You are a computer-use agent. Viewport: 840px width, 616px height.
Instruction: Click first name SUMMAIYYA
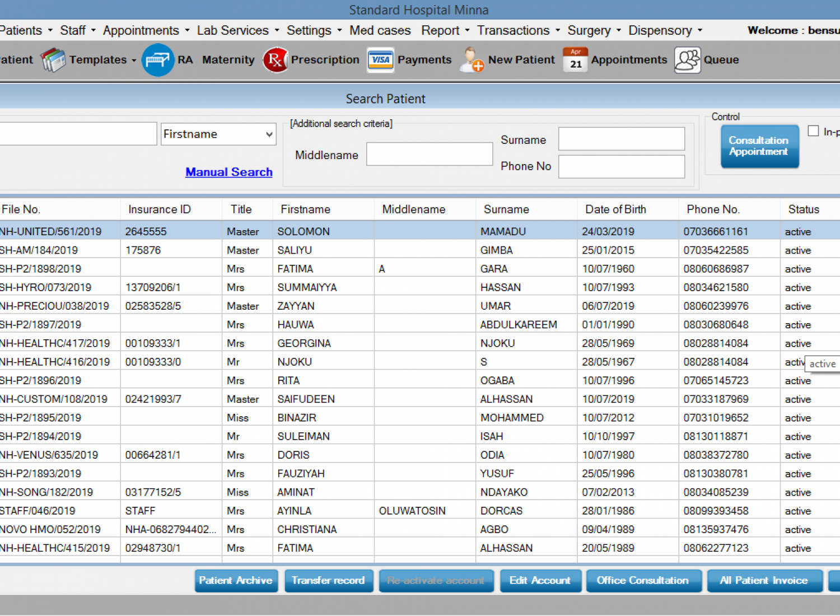pos(307,288)
